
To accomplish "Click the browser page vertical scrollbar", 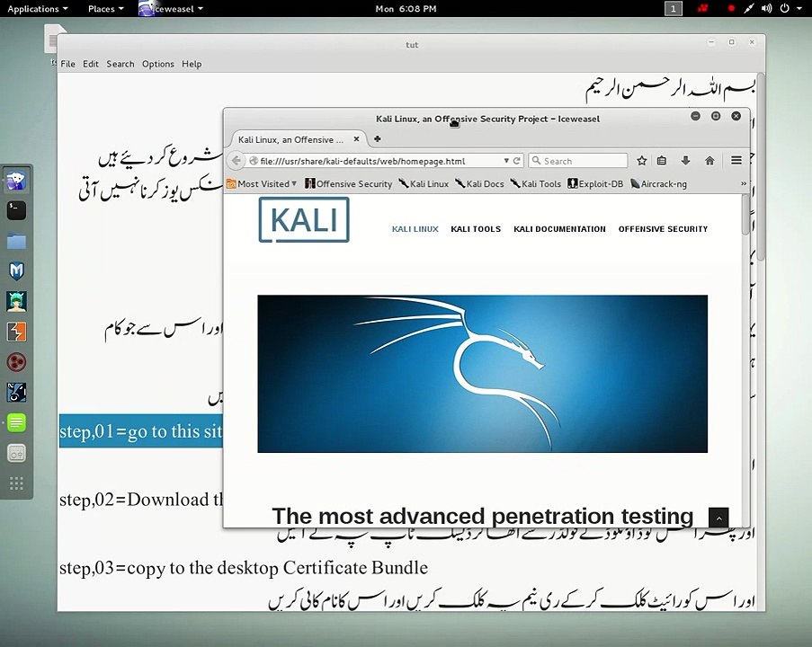I will [x=745, y=215].
